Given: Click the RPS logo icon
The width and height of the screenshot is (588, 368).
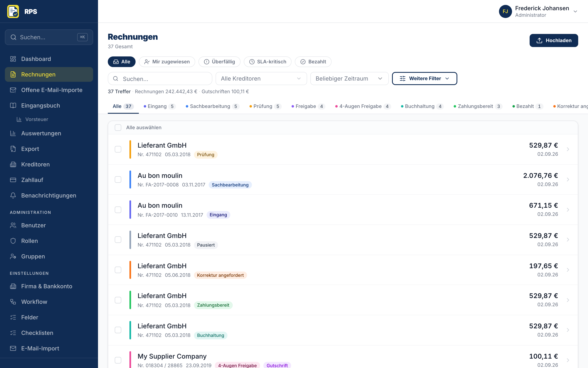Looking at the screenshot, I should point(13,11).
